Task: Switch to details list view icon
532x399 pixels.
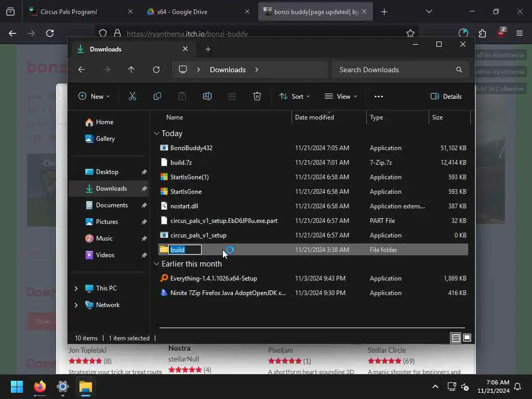Action: coord(456,338)
